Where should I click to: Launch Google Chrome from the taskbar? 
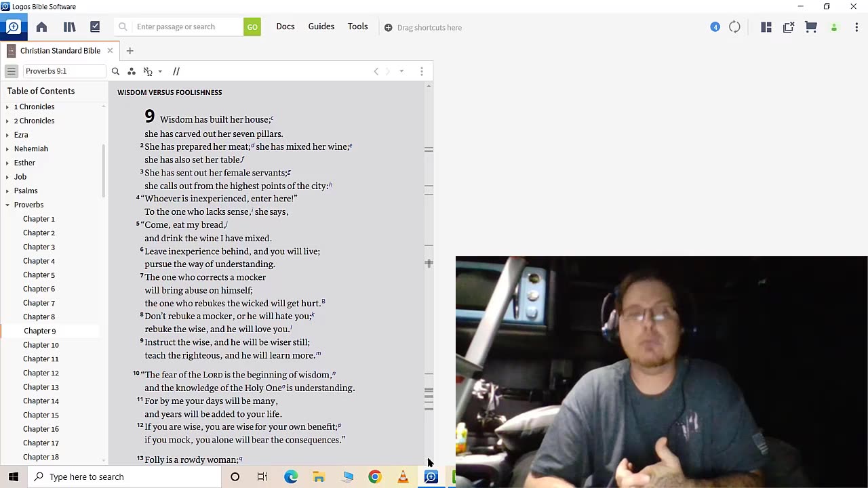(x=375, y=477)
